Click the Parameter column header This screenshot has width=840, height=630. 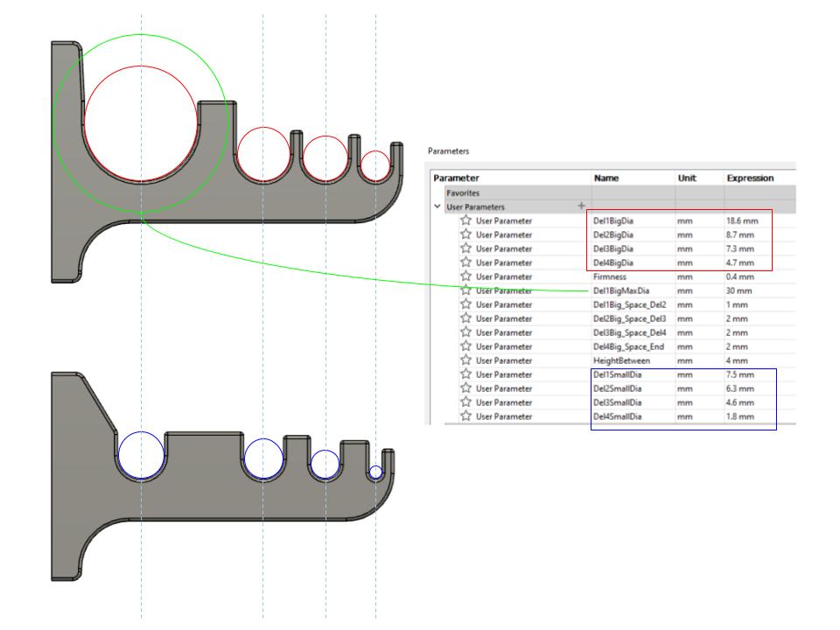click(x=458, y=178)
